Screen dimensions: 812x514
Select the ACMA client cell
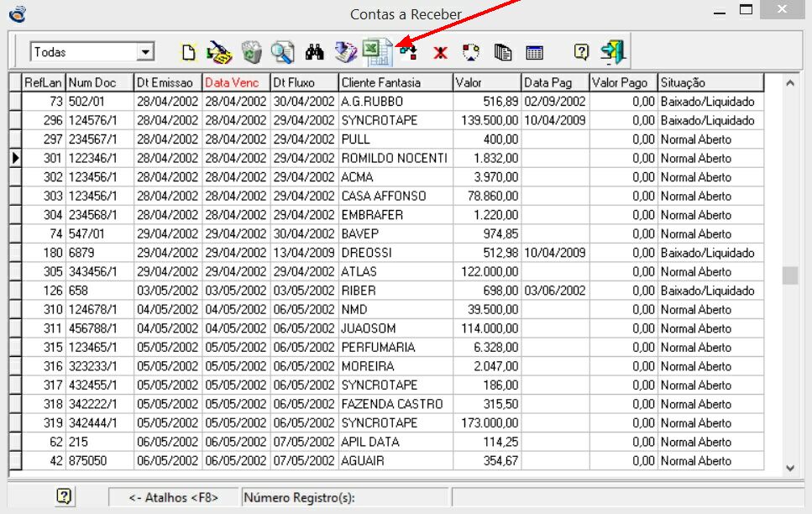[x=396, y=177]
